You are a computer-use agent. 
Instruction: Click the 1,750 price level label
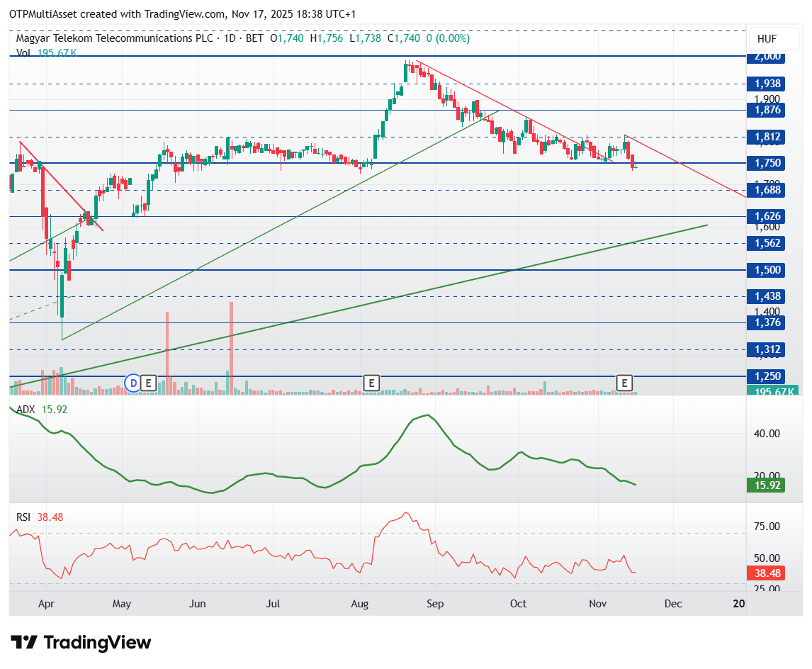click(x=767, y=163)
